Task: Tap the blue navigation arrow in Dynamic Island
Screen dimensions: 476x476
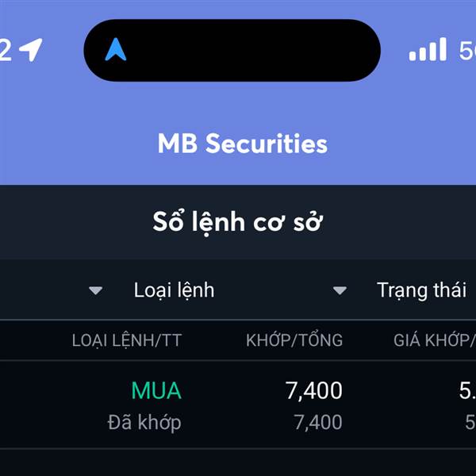Action: pyautogui.click(x=116, y=50)
